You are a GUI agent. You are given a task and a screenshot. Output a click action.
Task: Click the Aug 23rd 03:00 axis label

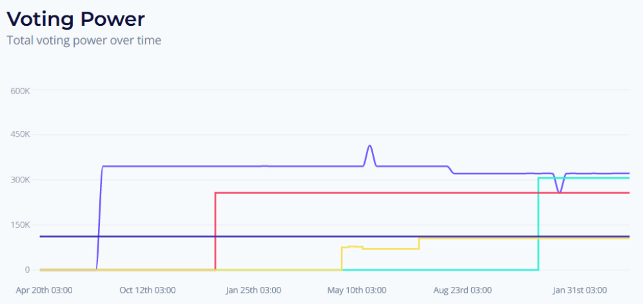tap(462, 290)
